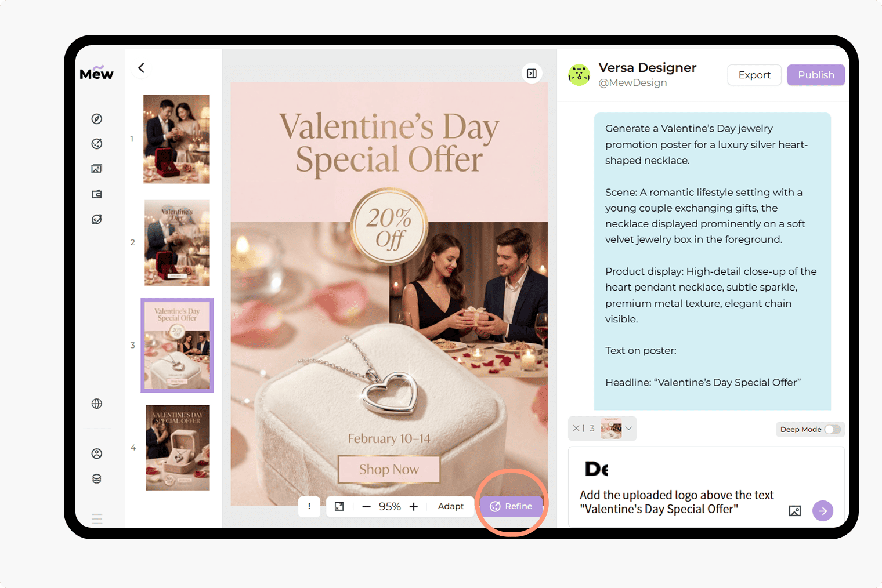
Task: Attach an image using the picture icon
Action: pyautogui.click(x=794, y=511)
